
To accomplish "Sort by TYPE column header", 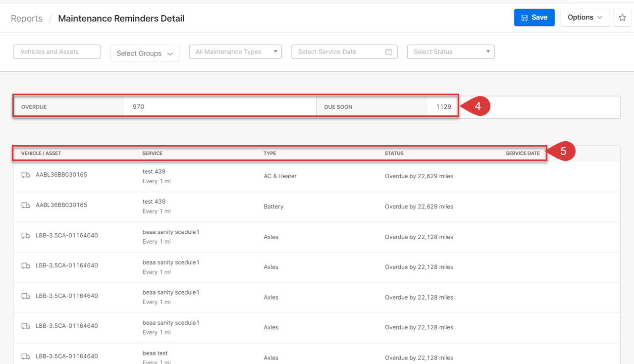I will point(270,154).
